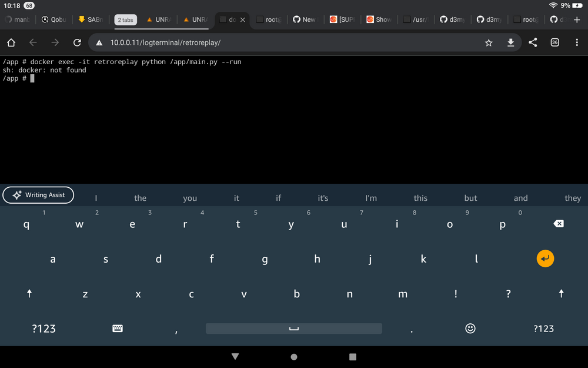The image size is (588, 368).
Task: Tap the question mark key
Action: (508, 294)
